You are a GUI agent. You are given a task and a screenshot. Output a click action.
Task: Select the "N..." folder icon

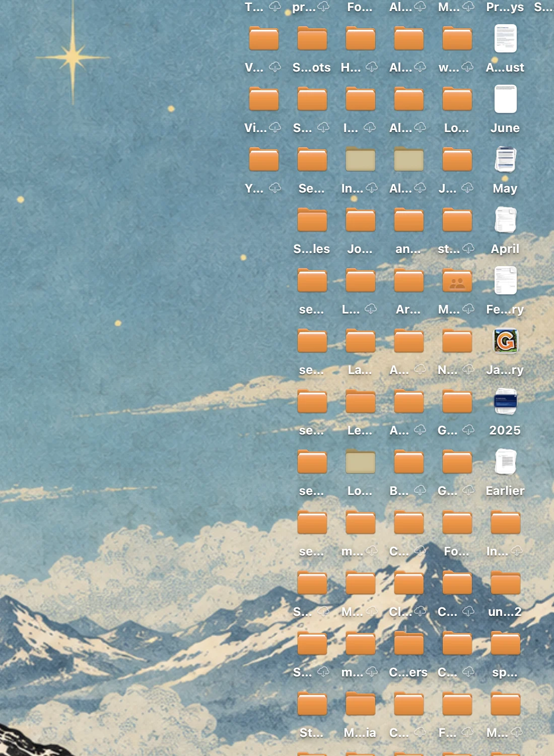point(457,342)
